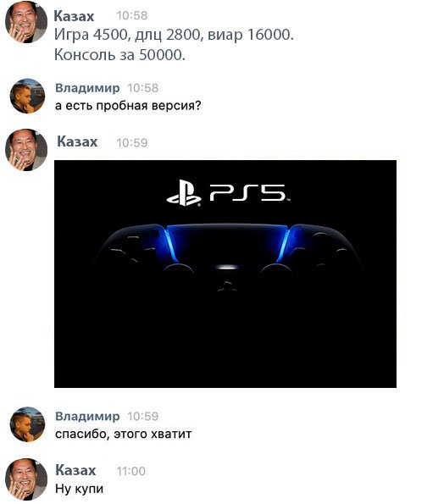The width and height of the screenshot is (444, 504).
Task: Click Казах's avatar beside "Ну купи"
Action: coord(26,479)
